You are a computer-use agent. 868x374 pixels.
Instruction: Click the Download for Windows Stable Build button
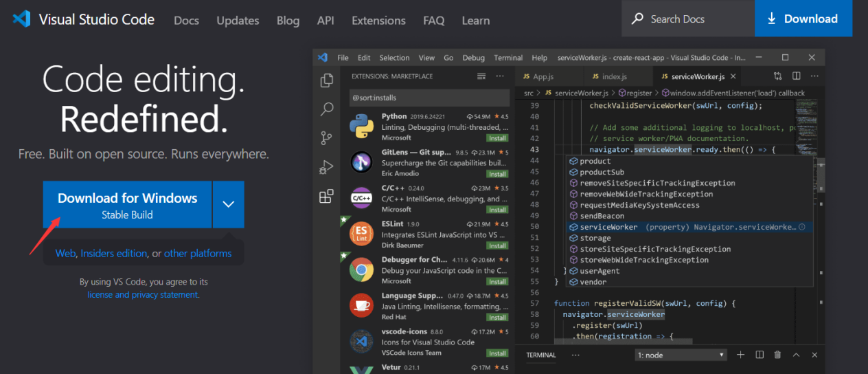127,204
